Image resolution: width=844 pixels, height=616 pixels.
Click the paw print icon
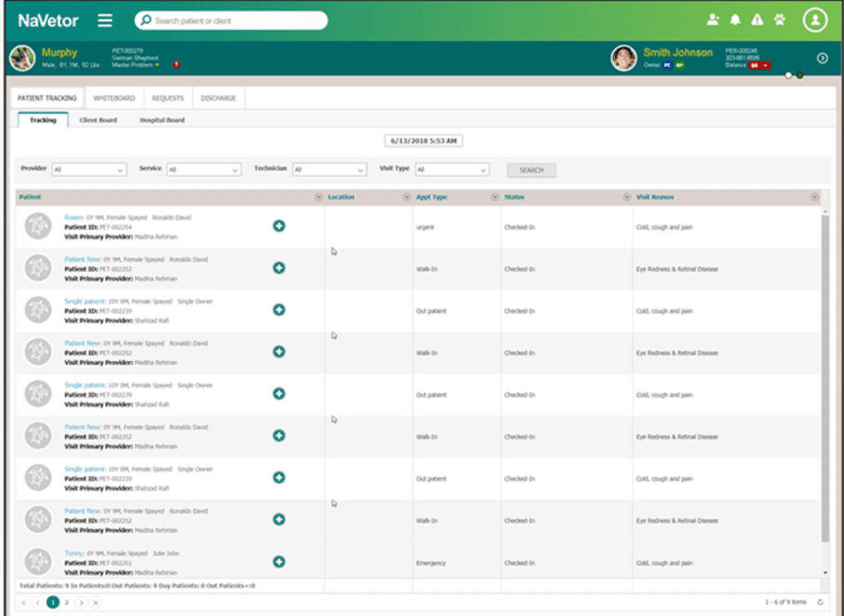click(779, 20)
